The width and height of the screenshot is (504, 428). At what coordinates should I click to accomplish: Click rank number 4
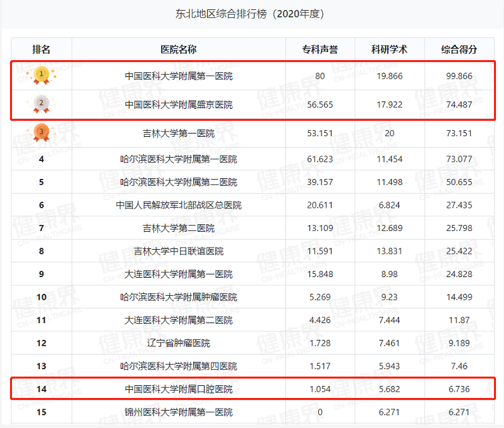click(x=41, y=159)
